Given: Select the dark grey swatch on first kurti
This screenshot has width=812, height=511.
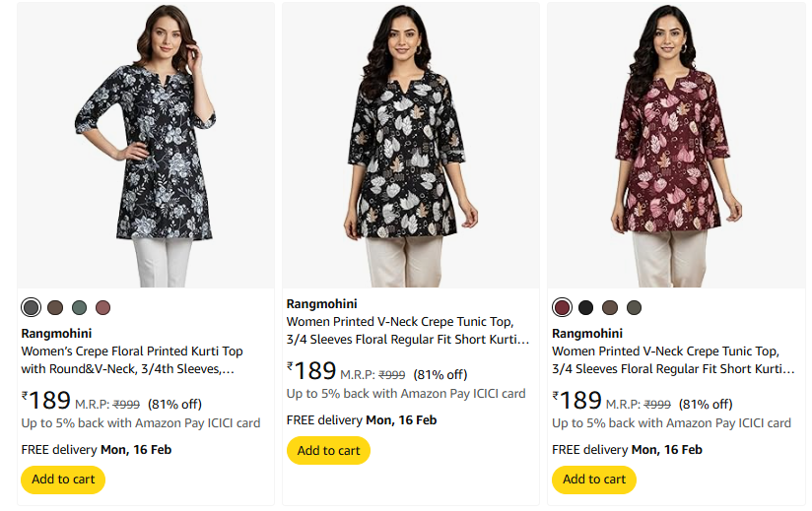Looking at the screenshot, I should pos(32,307).
